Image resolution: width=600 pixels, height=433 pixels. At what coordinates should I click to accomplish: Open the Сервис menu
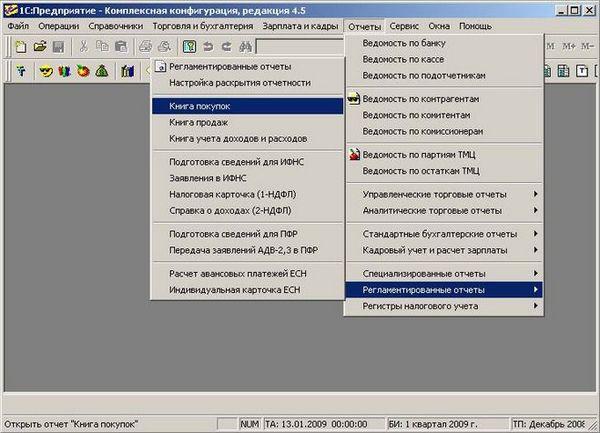(404, 26)
